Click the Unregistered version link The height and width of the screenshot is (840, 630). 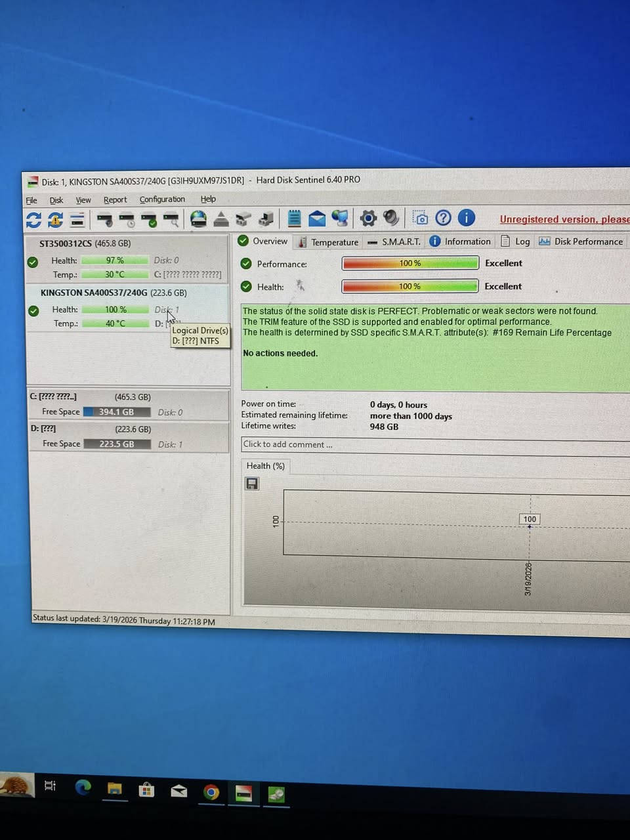pos(563,219)
